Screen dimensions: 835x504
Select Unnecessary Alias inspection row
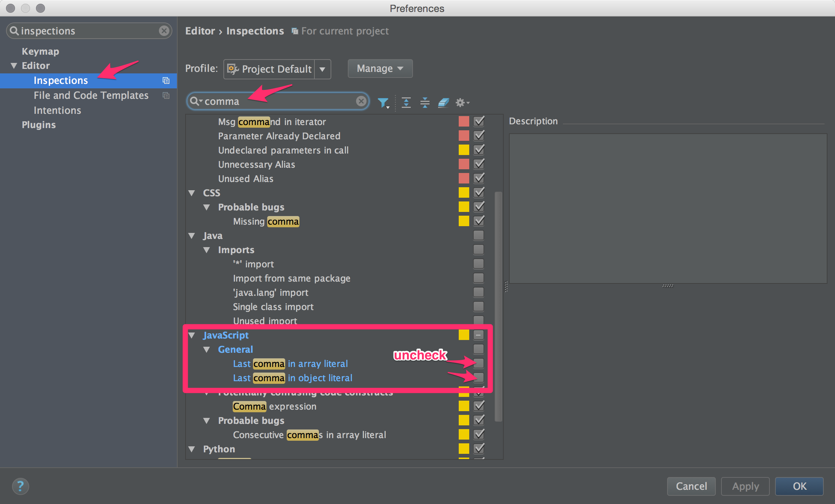pyautogui.click(x=257, y=164)
